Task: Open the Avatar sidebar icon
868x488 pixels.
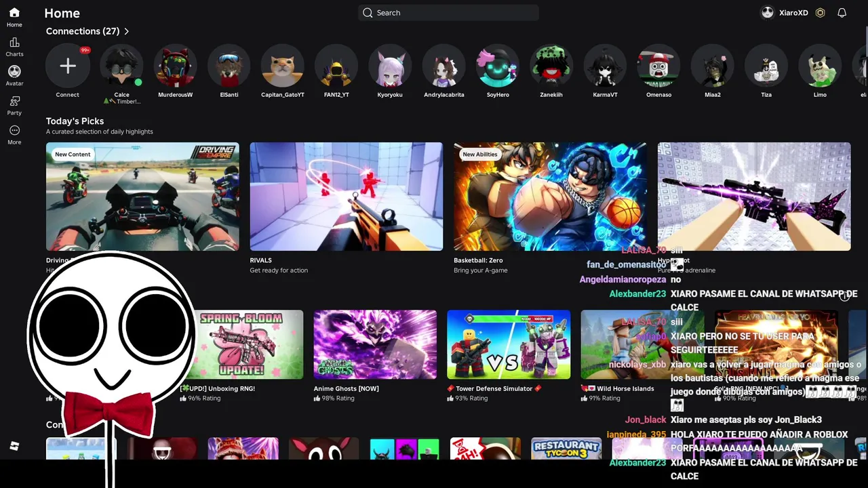Action: coord(14,71)
